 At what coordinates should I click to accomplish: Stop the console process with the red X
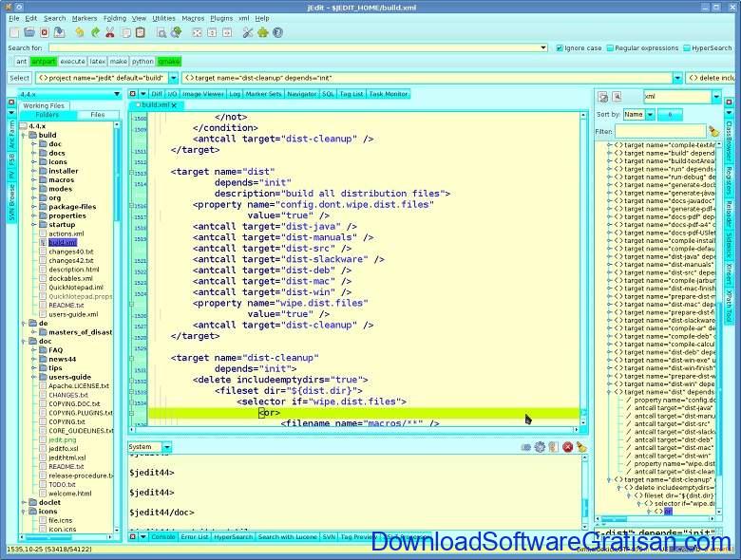coord(567,447)
